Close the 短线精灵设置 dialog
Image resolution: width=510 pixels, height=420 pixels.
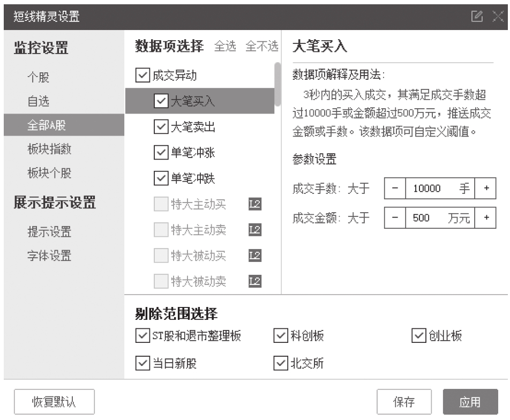tap(498, 16)
